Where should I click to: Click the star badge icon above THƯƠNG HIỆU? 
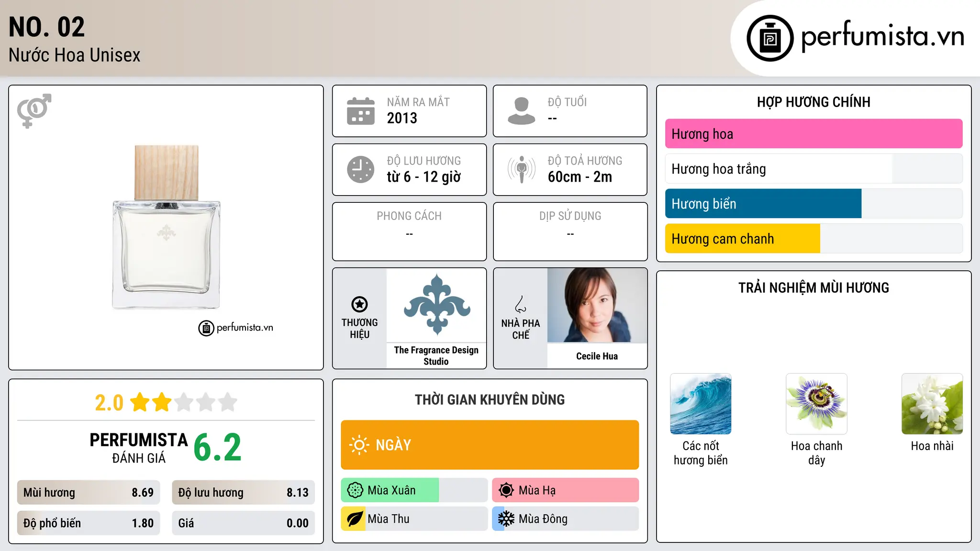[359, 304]
